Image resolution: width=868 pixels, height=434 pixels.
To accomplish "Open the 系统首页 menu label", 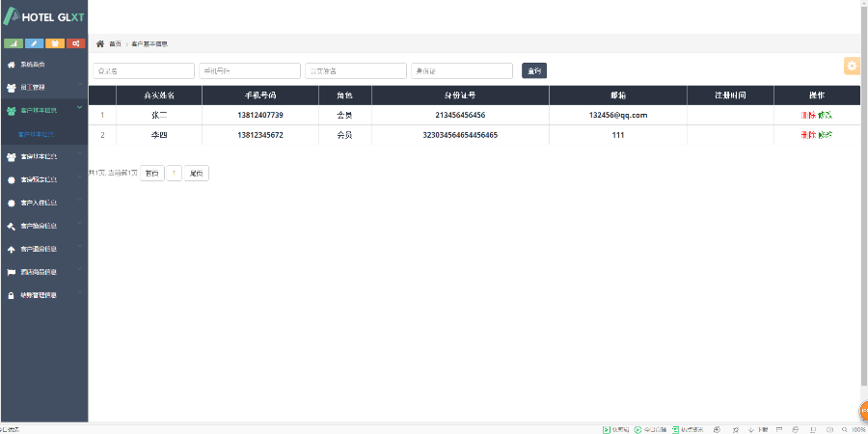I will 33,65.
